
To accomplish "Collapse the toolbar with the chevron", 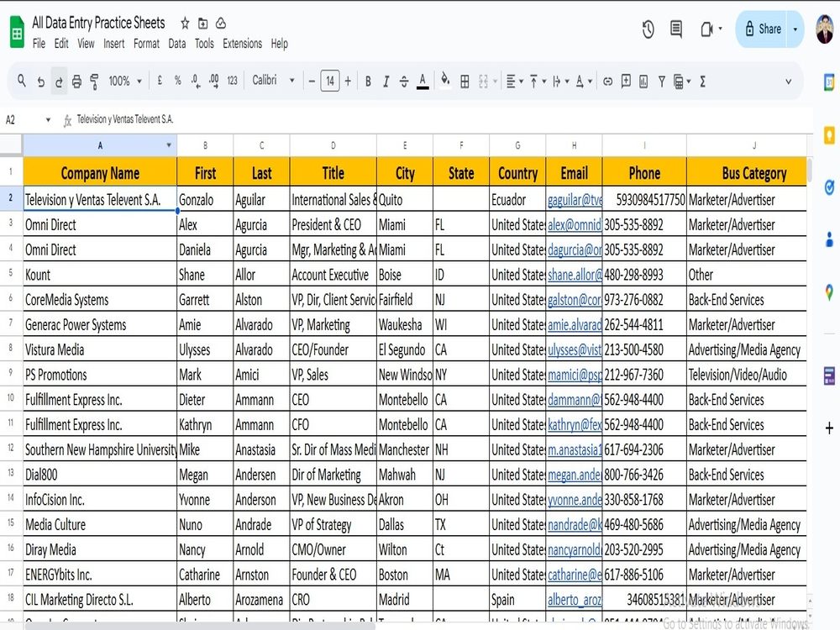I will click(x=788, y=81).
